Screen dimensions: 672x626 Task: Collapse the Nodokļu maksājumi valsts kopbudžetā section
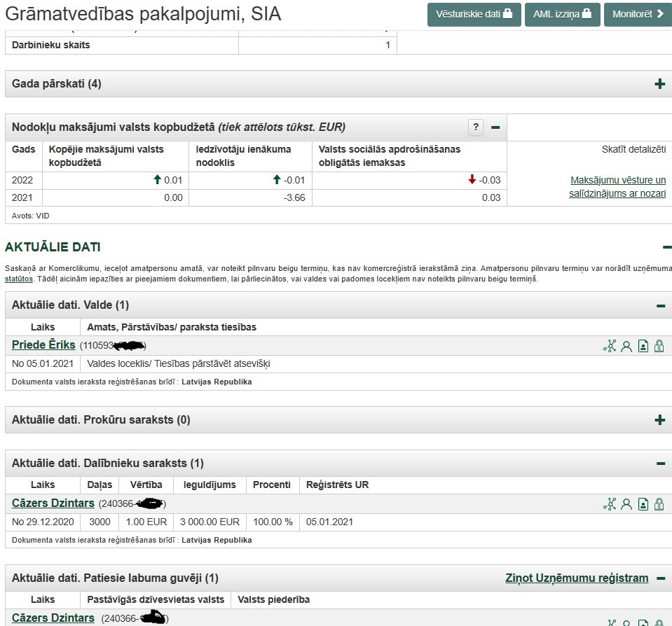[x=495, y=127]
